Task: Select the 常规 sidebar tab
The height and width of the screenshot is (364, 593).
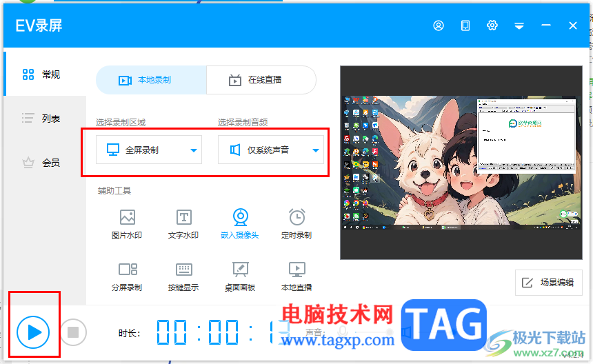Action: pos(45,74)
